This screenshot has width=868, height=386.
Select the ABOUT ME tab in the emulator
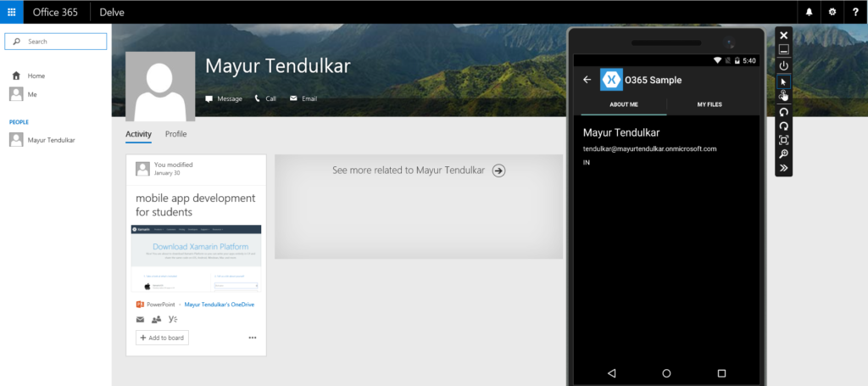pos(624,104)
